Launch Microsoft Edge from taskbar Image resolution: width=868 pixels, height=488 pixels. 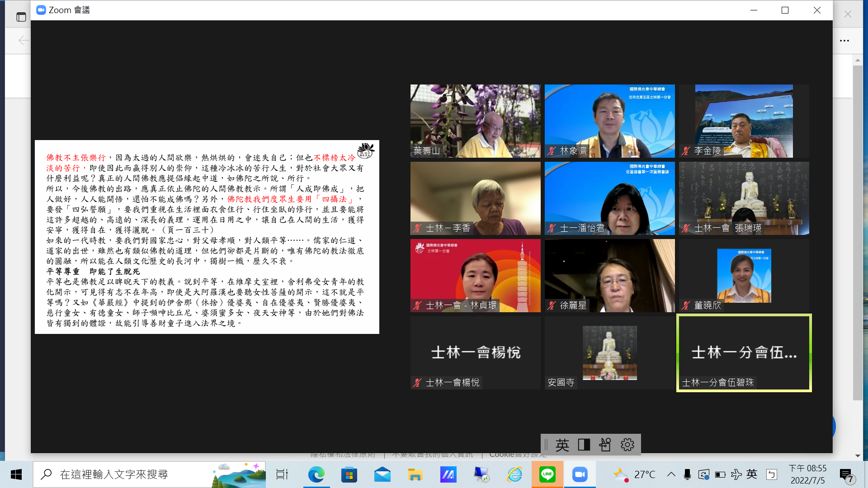316,474
